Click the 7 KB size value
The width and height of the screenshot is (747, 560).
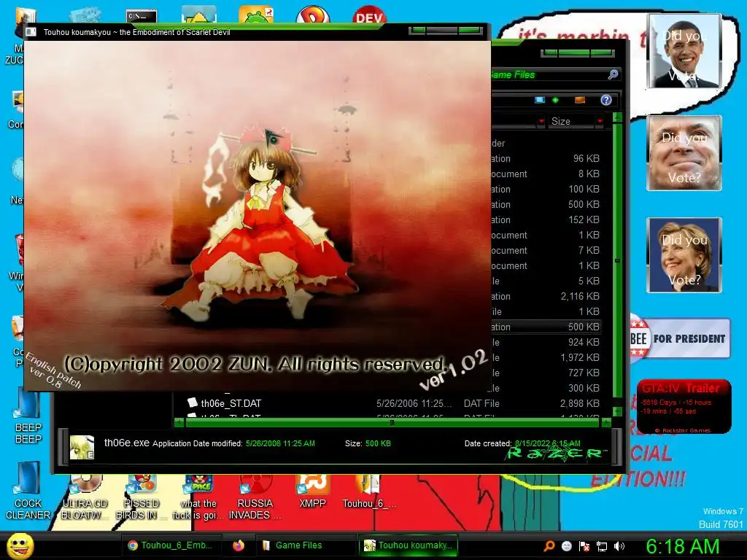point(589,250)
